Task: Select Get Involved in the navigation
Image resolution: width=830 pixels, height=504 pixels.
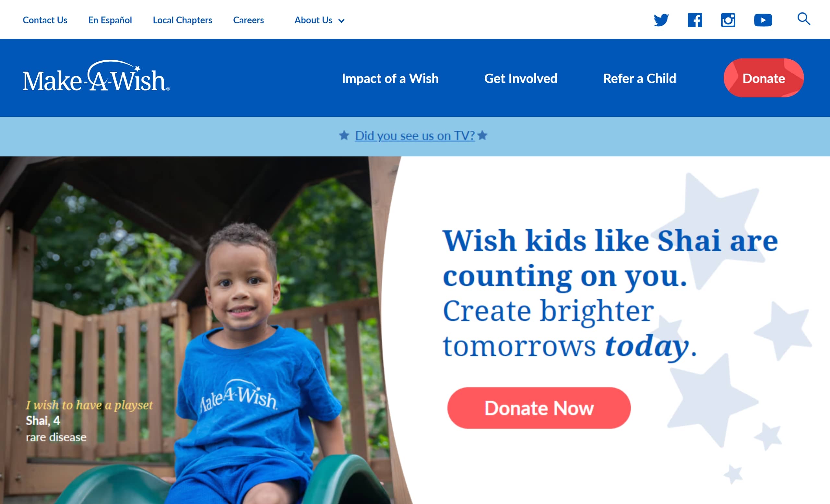Action: click(521, 78)
